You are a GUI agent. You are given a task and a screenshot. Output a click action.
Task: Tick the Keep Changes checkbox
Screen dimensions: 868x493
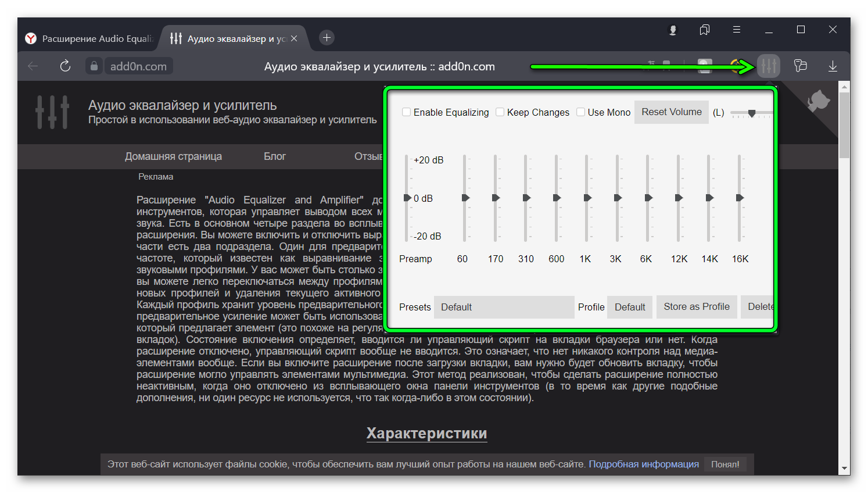pyautogui.click(x=500, y=112)
